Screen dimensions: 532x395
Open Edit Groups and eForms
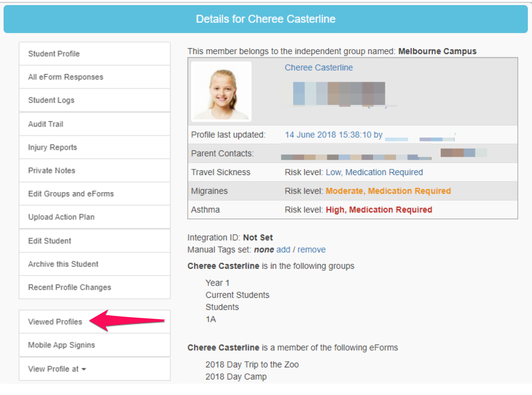71,194
